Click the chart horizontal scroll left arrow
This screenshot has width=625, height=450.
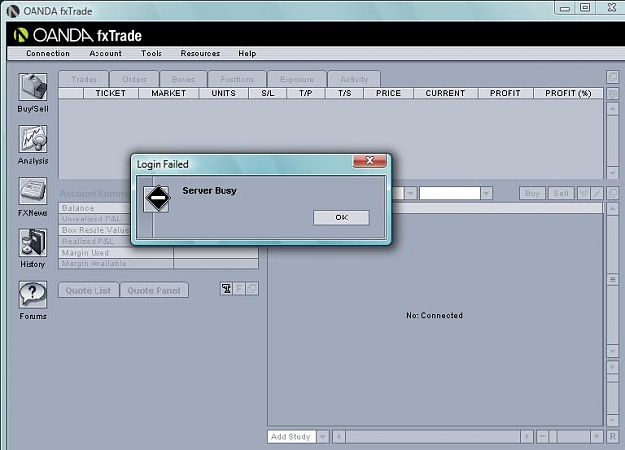(x=339, y=437)
